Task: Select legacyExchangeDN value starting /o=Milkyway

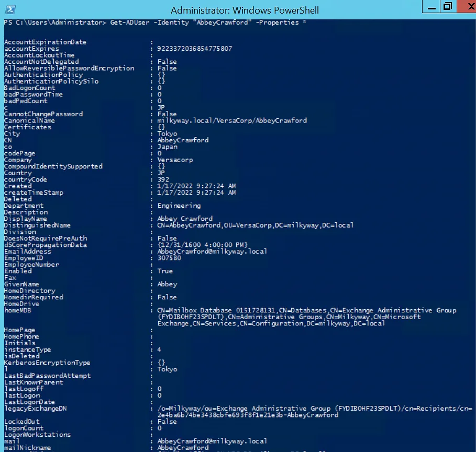Action: 315,412
